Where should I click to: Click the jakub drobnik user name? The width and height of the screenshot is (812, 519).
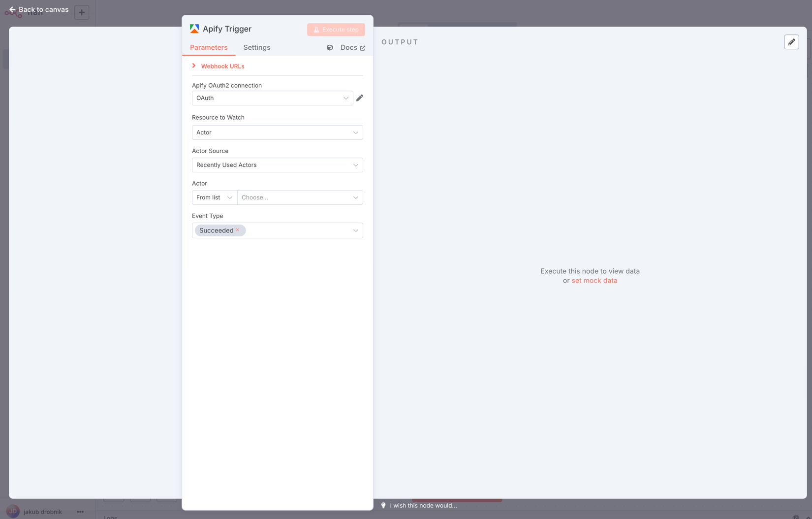point(43,512)
